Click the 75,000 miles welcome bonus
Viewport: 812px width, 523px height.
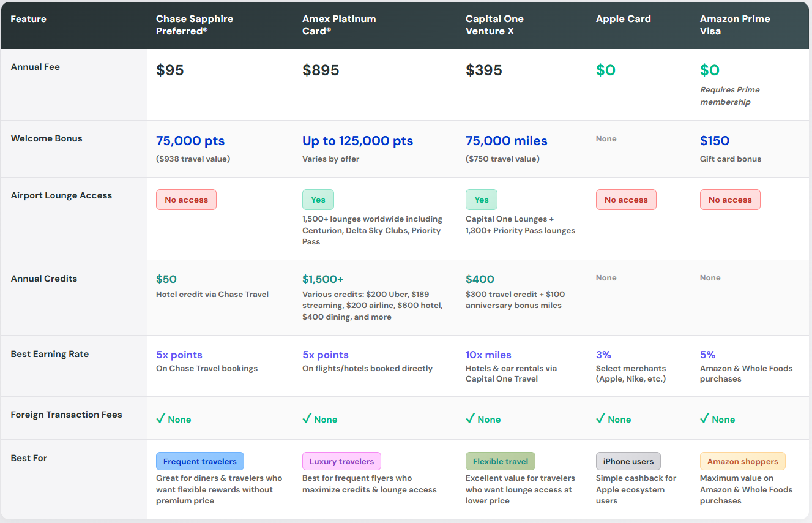click(507, 141)
